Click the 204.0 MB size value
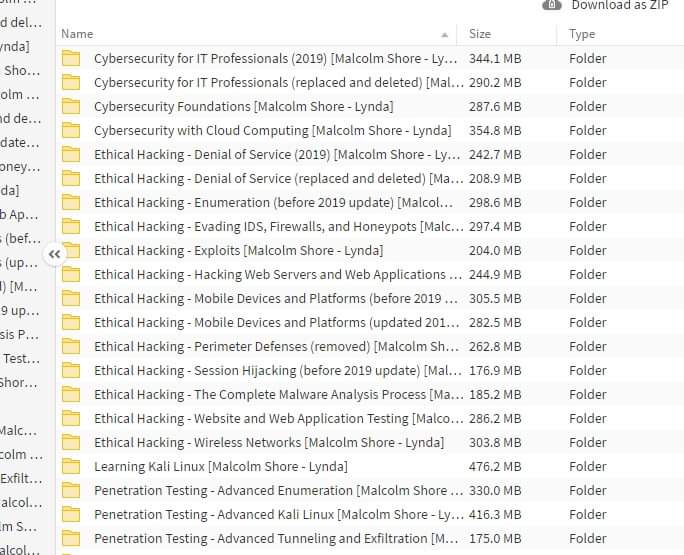684x555 pixels. point(495,250)
